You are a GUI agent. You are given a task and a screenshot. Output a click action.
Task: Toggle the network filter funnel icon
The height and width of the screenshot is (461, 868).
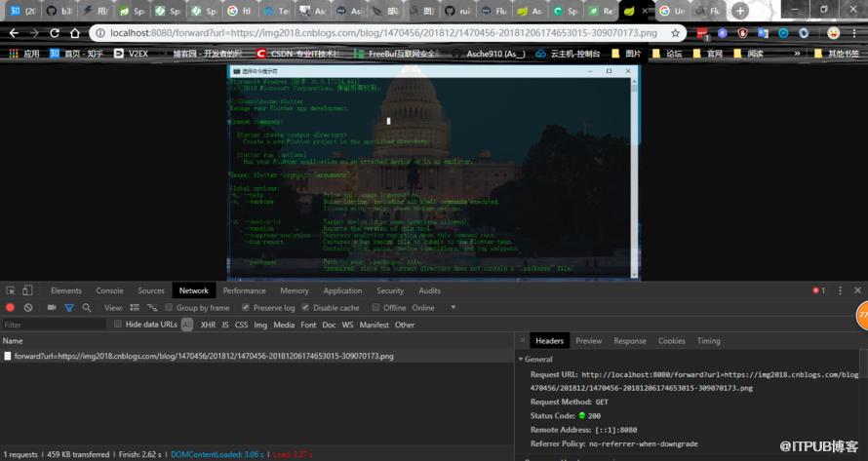69,308
